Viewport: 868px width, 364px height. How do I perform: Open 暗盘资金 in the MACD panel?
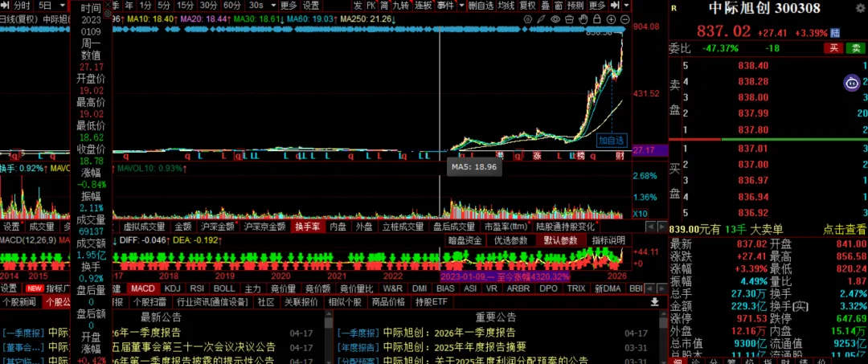(x=465, y=240)
